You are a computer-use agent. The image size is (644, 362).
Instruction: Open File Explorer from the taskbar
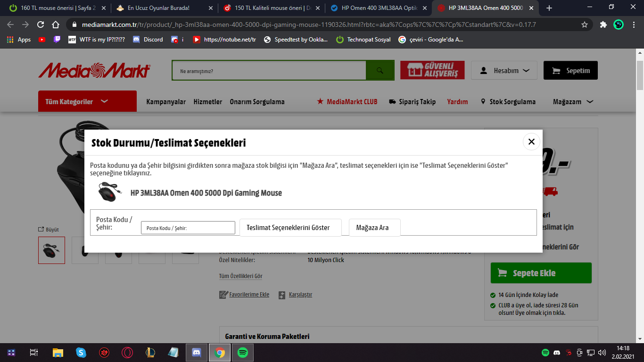pyautogui.click(x=58, y=353)
